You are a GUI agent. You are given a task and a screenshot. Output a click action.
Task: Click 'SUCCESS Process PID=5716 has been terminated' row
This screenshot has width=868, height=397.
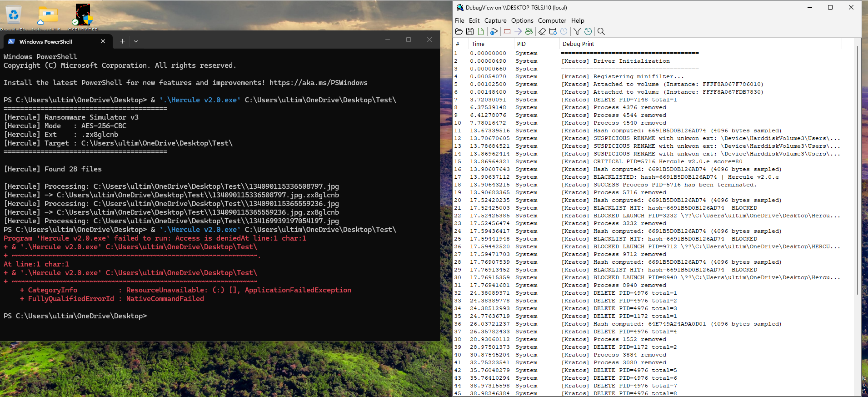(654, 185)
